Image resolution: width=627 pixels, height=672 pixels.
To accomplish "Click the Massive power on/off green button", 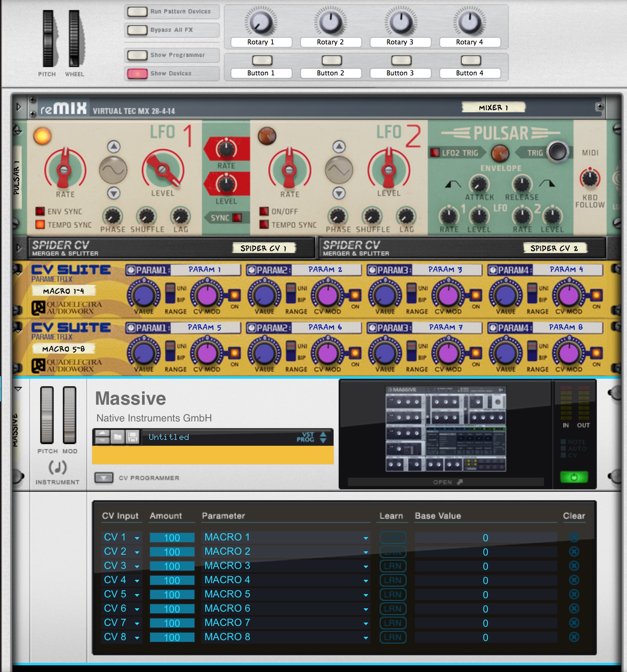I will click(x=574, y=477).
